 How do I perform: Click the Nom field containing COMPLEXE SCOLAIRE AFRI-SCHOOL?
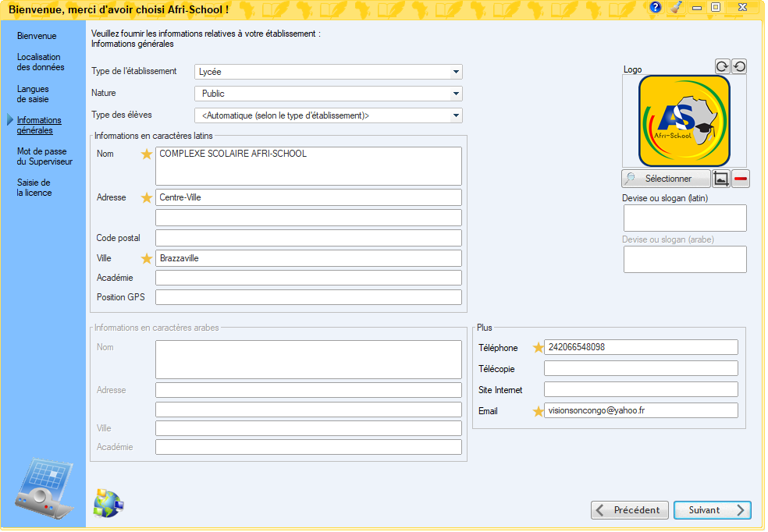click(308, 166)
